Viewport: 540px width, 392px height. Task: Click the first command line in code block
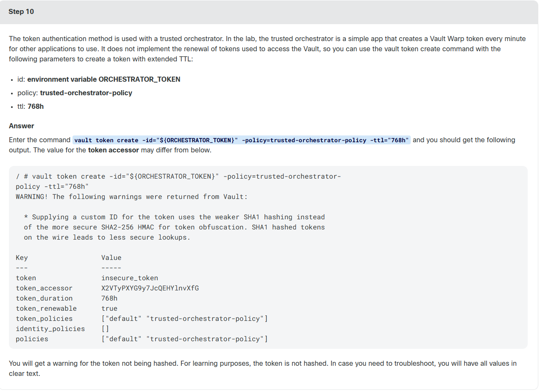(178, 177)
